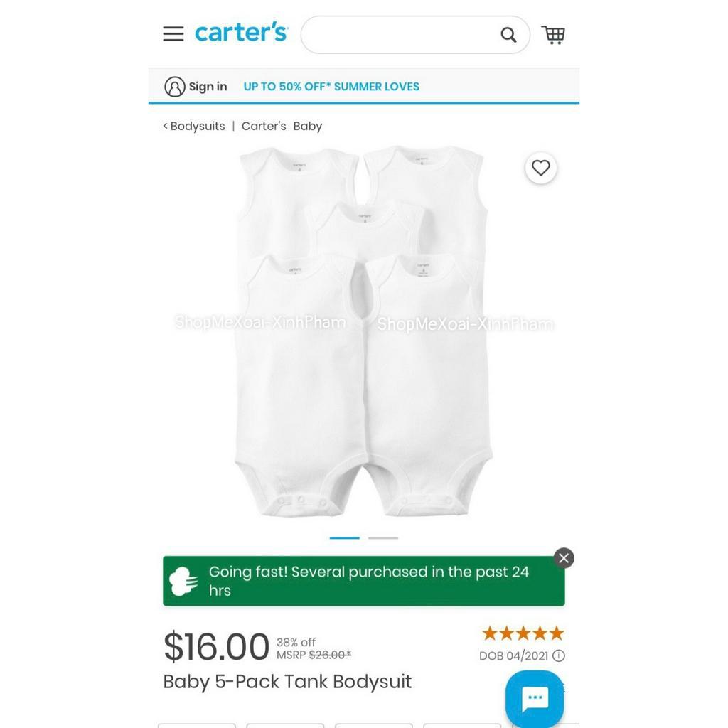Screen dimensions: 728x728
Task: Select first product image indicator
Action: coord(345,538)
